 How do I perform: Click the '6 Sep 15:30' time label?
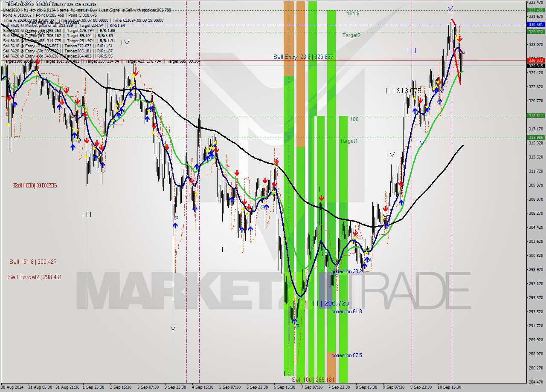(285, 387)
